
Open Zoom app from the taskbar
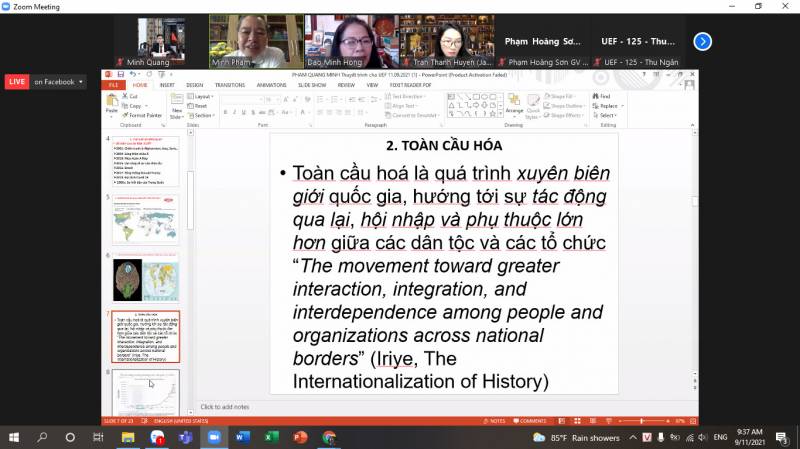coord(213,437)
